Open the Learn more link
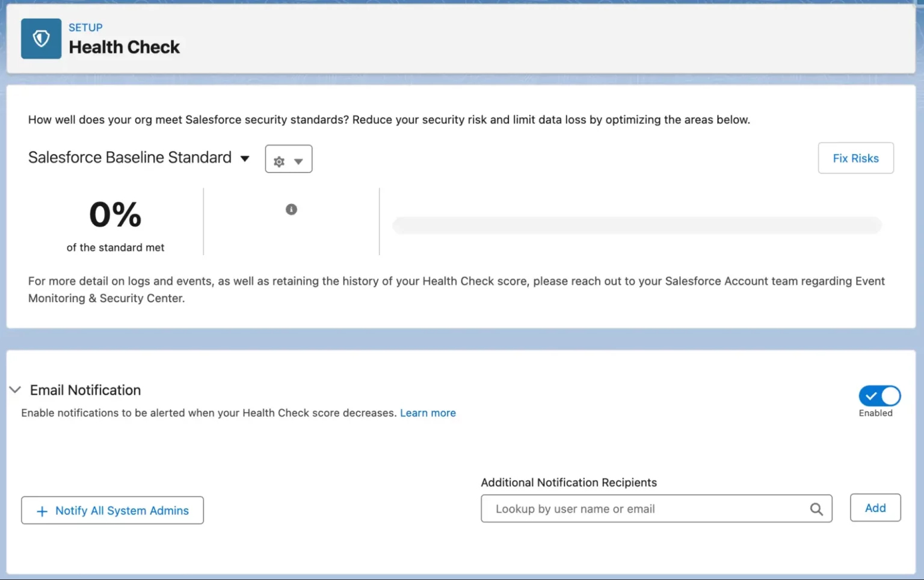Image resolution: width=924 pixels, height=580 pixels. click(x=428, y=413)
